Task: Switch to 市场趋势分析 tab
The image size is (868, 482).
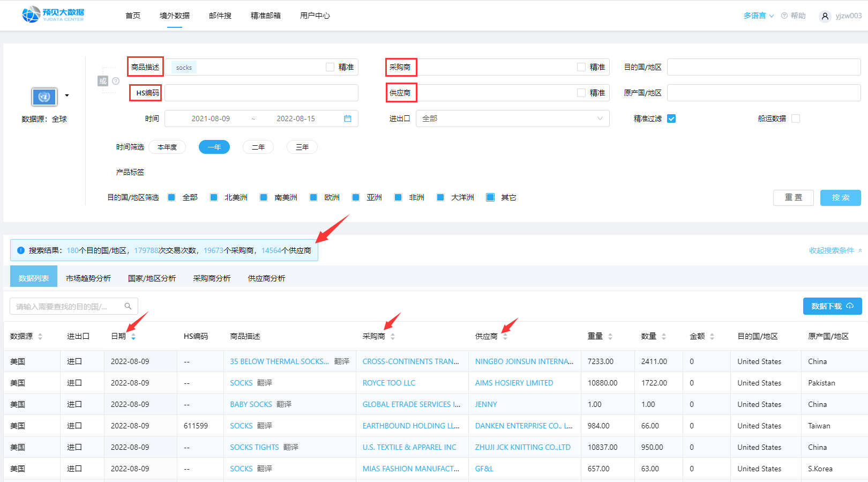Action: (88, 278)
